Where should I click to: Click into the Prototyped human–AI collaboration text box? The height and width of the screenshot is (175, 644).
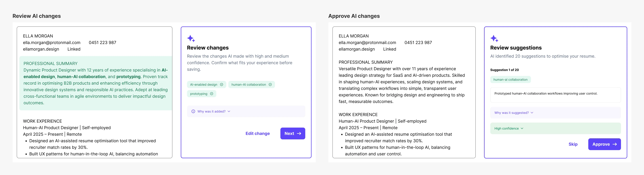coord(555,95)
